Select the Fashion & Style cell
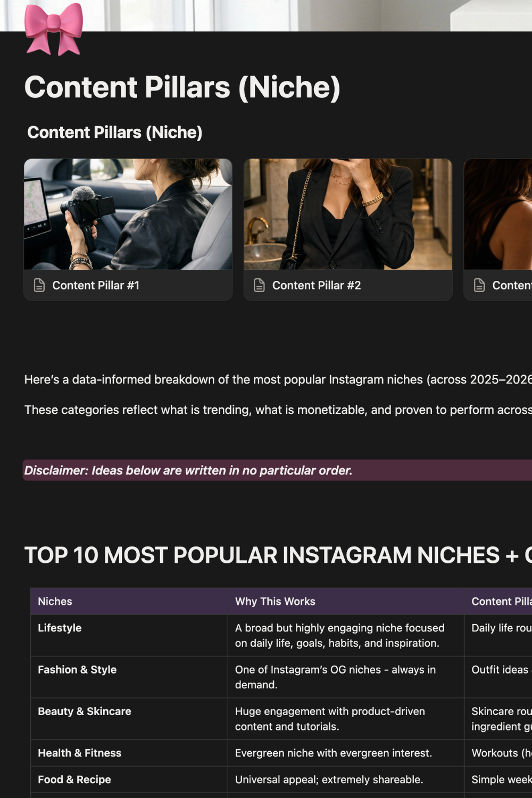The width and height of the screenshot is (532, 798). tap(129, 677)
